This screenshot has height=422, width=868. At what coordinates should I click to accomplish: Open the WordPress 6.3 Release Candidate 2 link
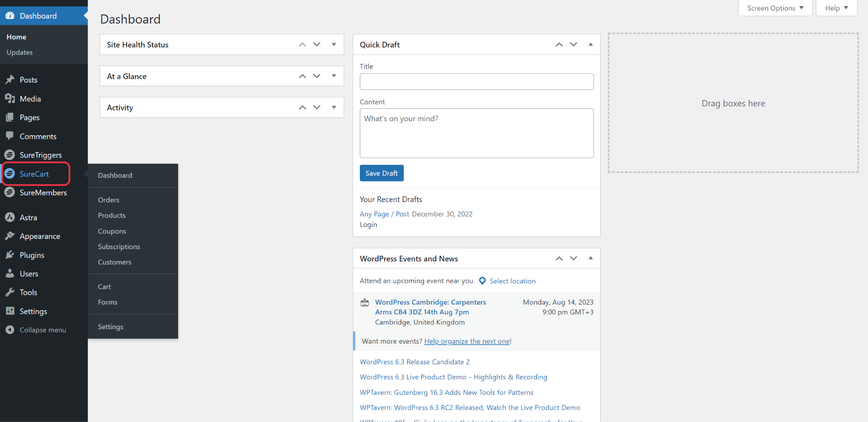[415, 361]
